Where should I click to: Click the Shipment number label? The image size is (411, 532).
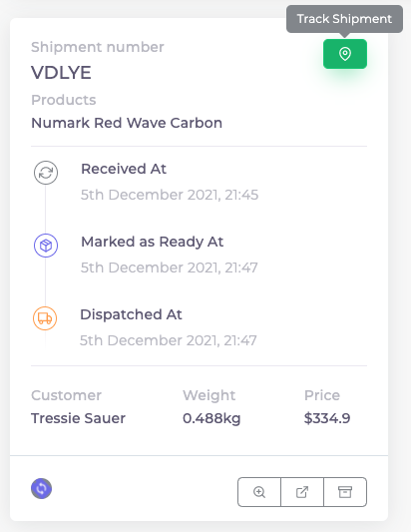click(98, 47)
